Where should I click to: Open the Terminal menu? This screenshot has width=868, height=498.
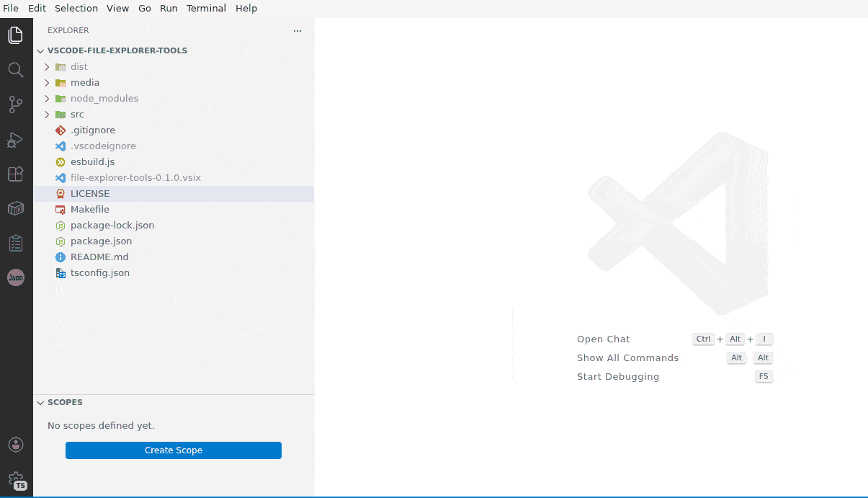pos(206,8)
